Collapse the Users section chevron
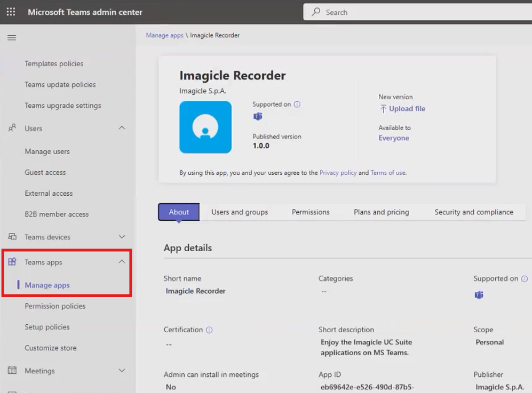Screen dimensions: 532x393 [122, 128]
